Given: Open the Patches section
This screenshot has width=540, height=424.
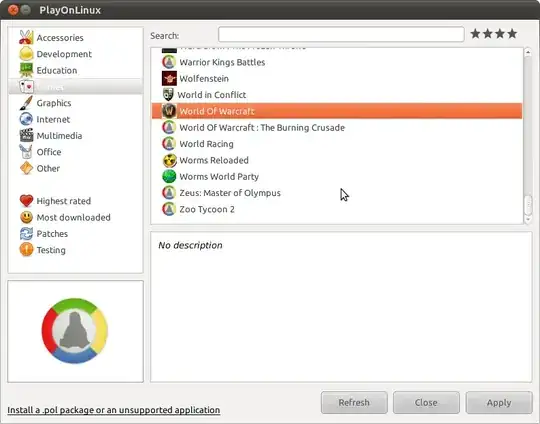Looking at the screenshot, I should coord(52,234).
